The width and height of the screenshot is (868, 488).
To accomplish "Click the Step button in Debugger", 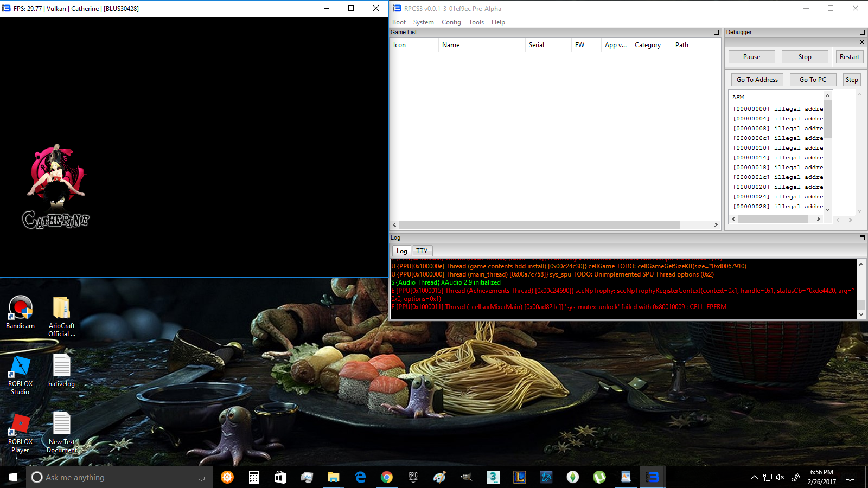I will point(852,80).
